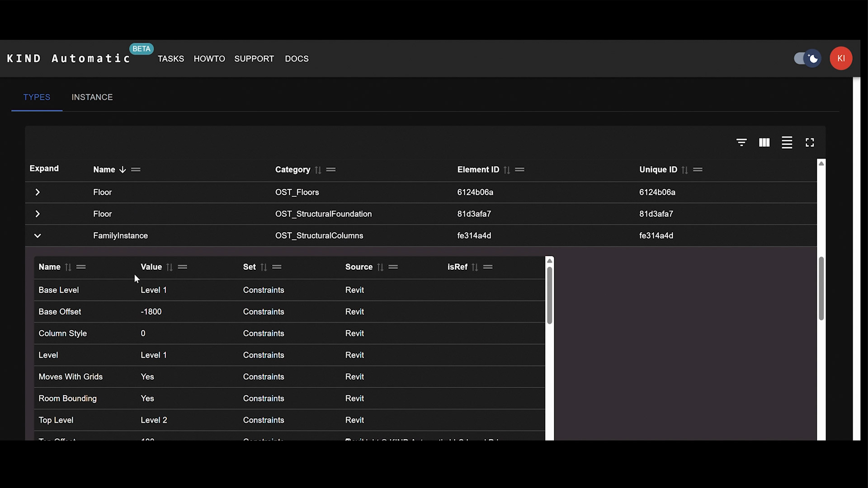Open the Element ID column menu
This screenshot has width=868, height=488.
coord(520,170)
